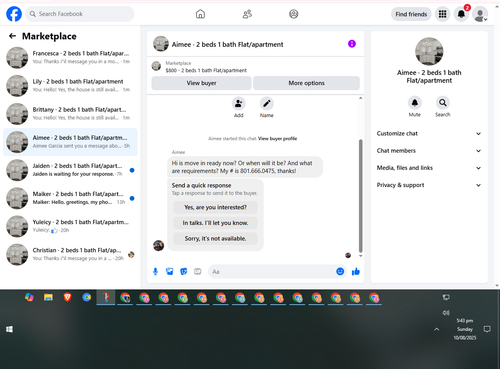This screenshot has height=369, width=500.
Task: Click the Add people icon
Action: [239, 103]
